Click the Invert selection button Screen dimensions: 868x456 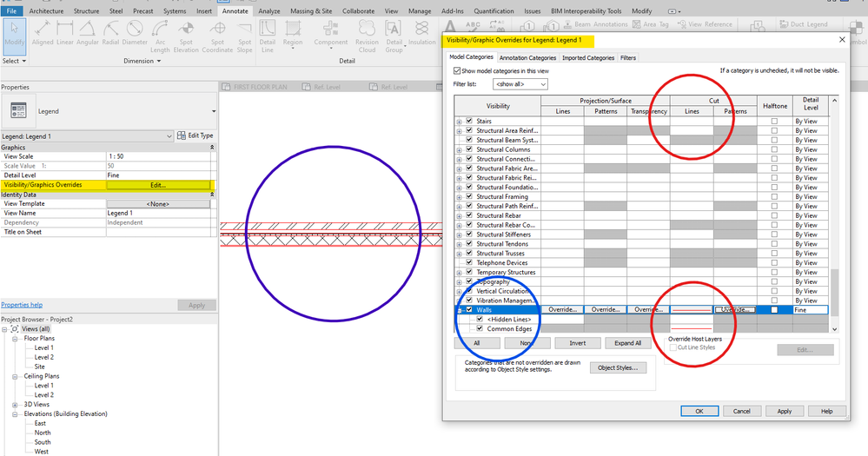click(578, 343)
